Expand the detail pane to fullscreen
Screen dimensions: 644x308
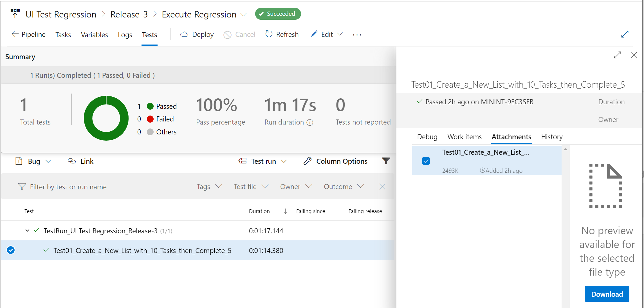[x=617, y=55]
